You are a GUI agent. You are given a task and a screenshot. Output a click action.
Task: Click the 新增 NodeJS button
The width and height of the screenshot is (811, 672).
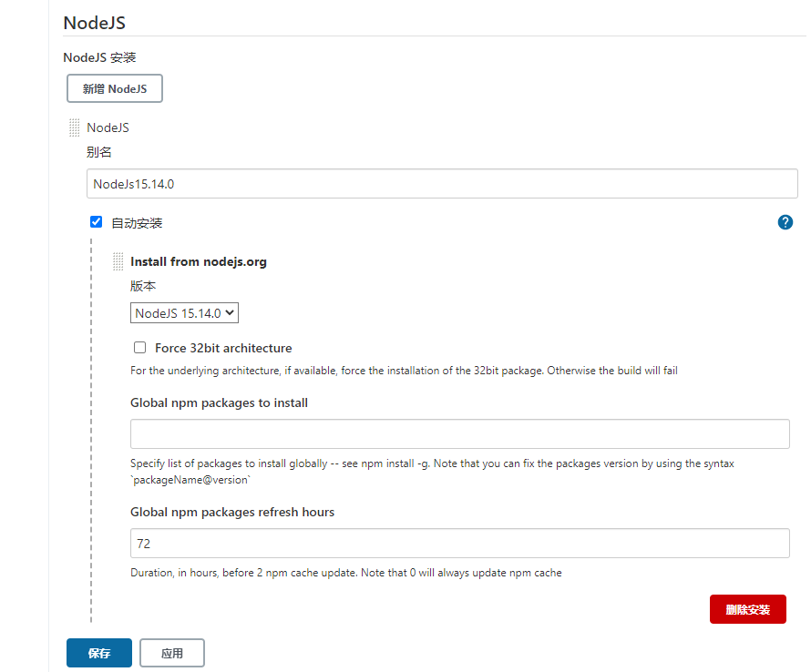point(115,89)
